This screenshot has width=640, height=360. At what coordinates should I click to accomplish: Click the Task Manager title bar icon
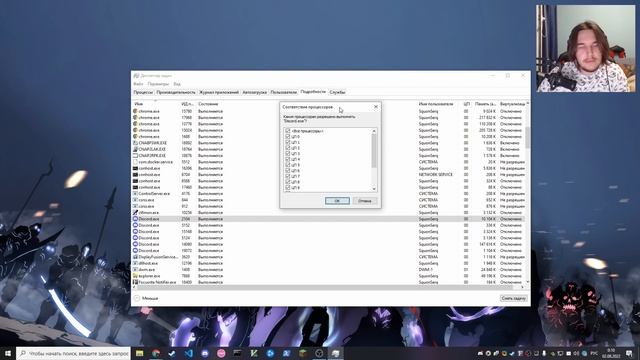click(136, 76)
